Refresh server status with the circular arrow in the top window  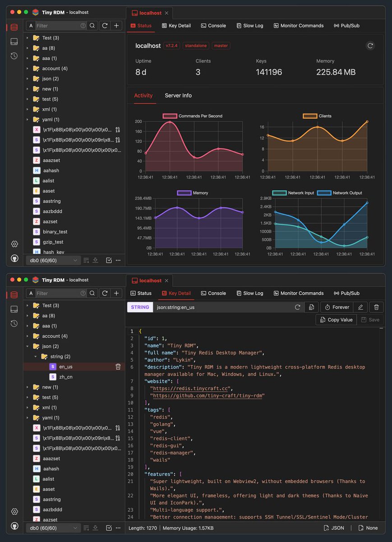(370, 46)
